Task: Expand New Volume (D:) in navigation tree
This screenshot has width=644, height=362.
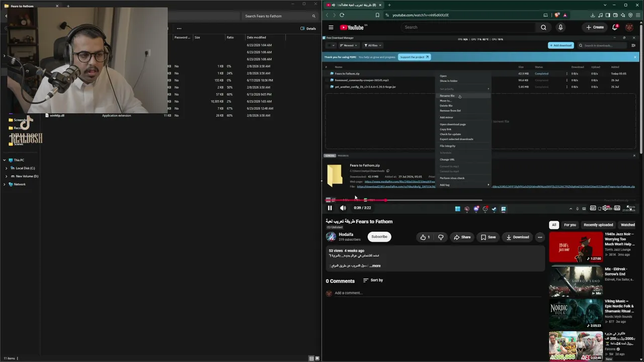Action: tap(6, 176)
